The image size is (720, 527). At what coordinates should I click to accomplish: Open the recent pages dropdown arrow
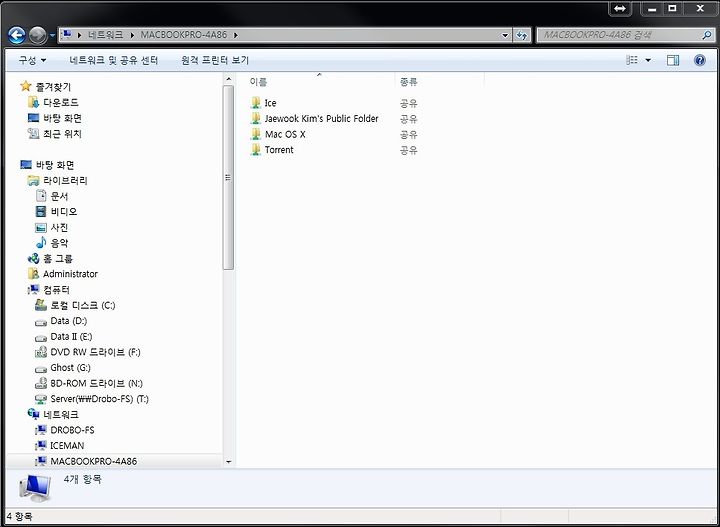click(52, 35)
